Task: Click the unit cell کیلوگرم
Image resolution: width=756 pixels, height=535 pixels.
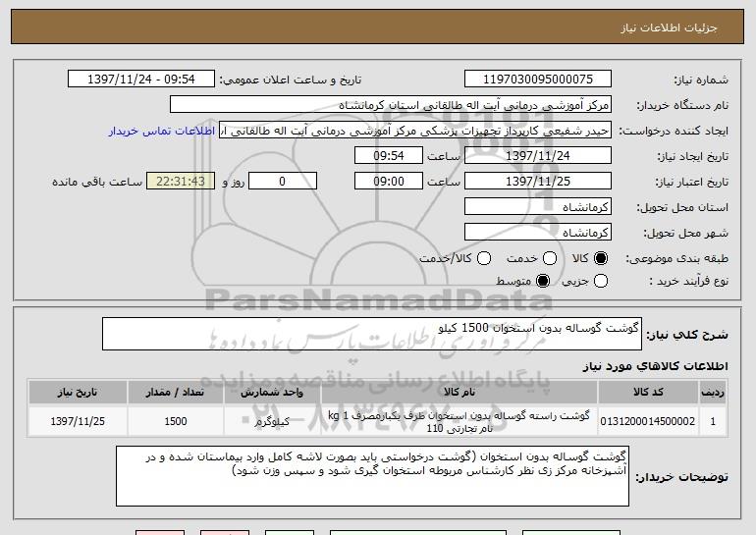Action: (272, 421)
